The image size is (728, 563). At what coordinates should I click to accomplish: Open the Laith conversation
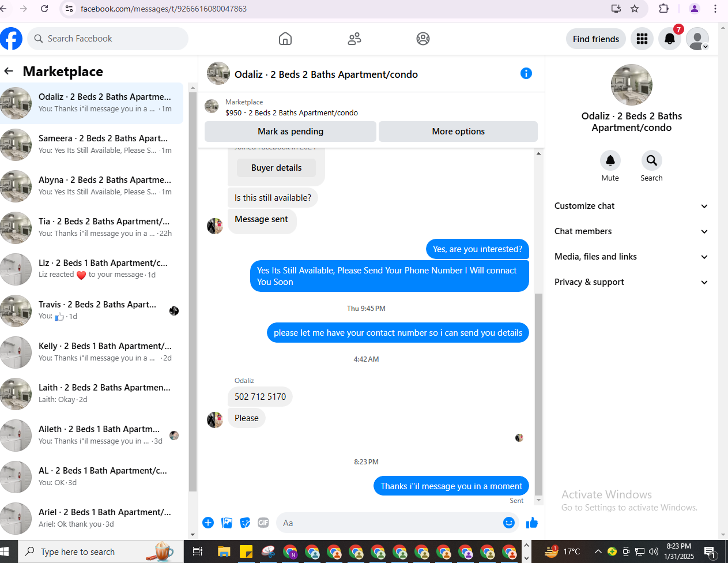coord(92,394)
